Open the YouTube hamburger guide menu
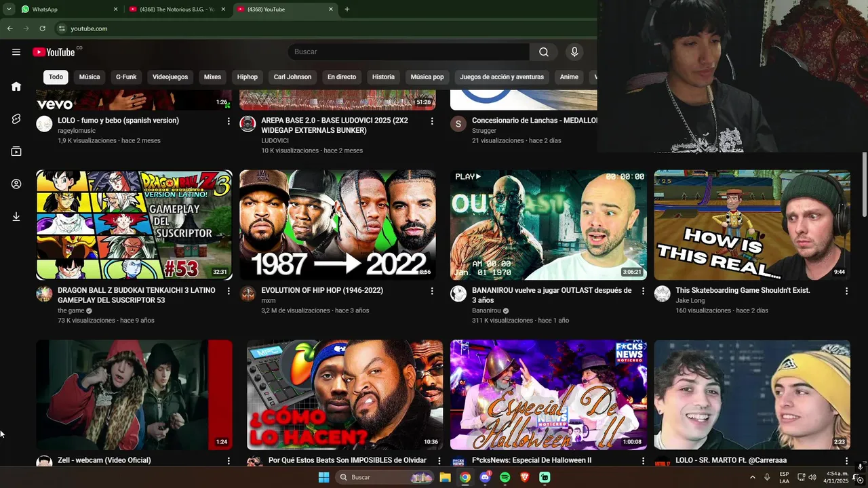The height and width of the screenshot is (488, 868). (16, 52)
